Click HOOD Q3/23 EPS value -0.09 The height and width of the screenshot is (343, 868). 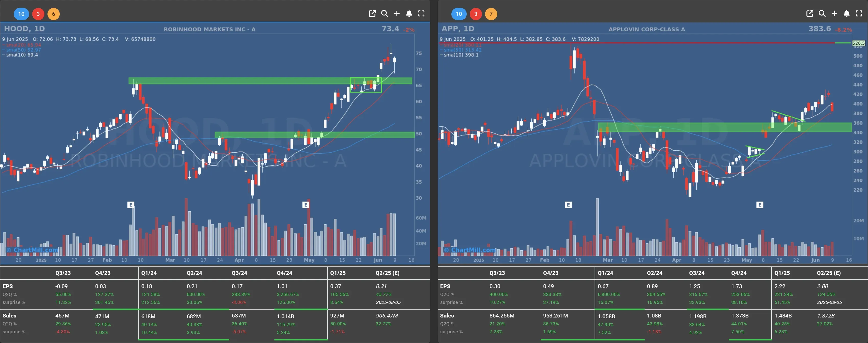pos(61,286)
